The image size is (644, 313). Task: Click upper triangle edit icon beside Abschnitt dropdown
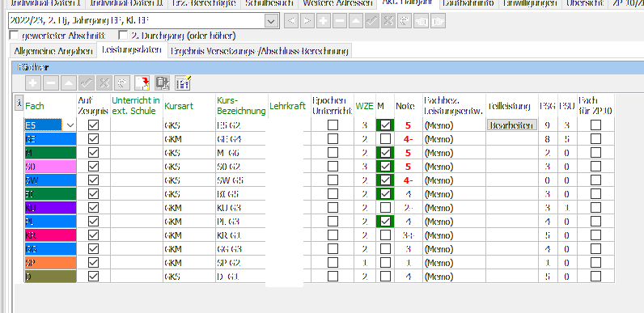pyautogui.click(x=356, y=21)
